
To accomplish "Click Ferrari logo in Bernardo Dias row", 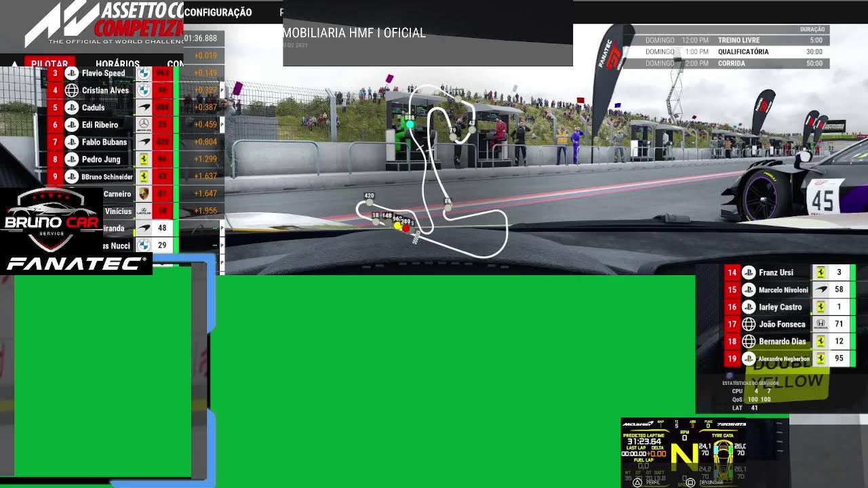I will coord(821,342).
